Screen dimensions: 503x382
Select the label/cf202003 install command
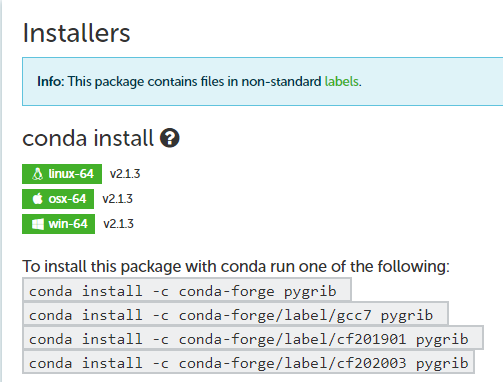[249, 363]
